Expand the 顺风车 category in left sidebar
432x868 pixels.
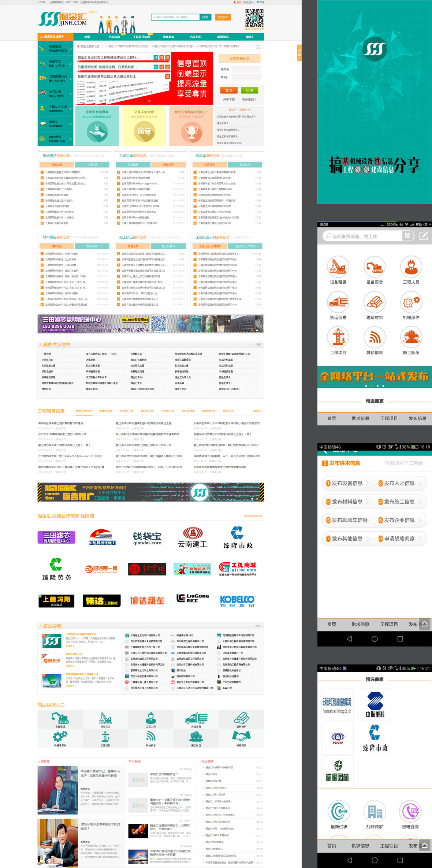pos(55,124)
